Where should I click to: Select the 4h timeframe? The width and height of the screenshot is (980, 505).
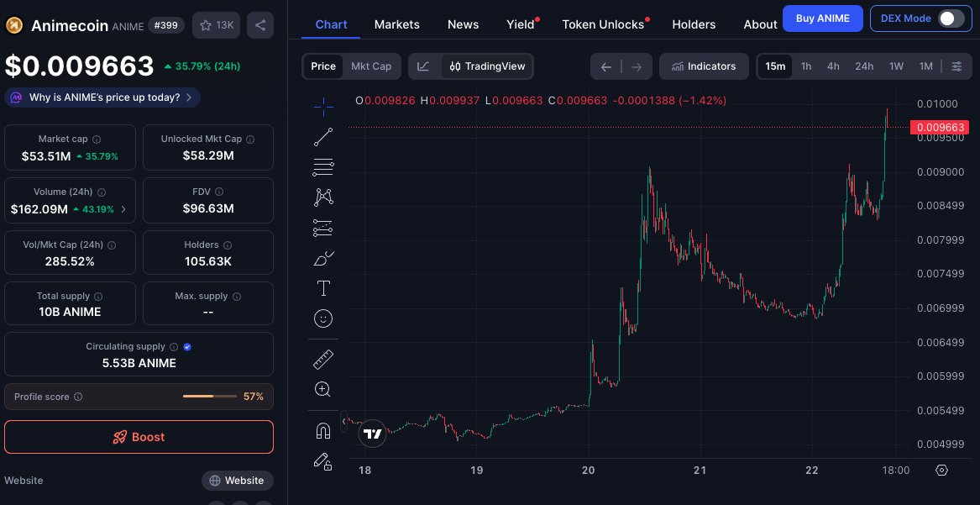[x=833, y=66]
